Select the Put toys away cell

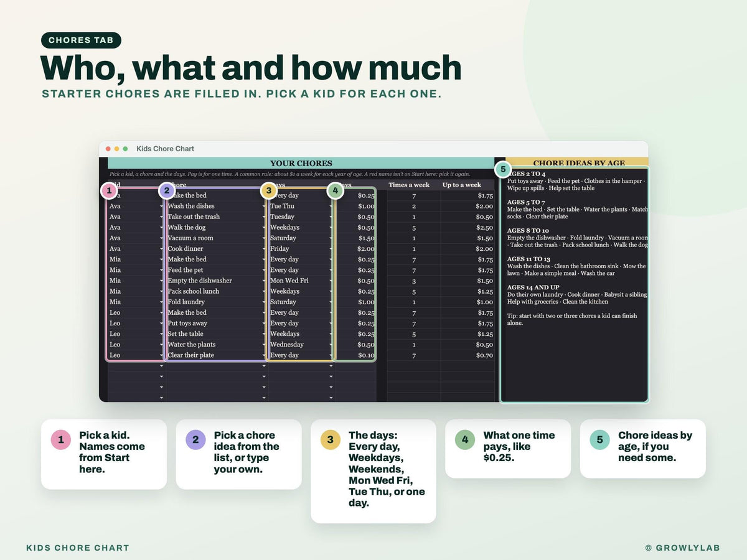(217, 324)
